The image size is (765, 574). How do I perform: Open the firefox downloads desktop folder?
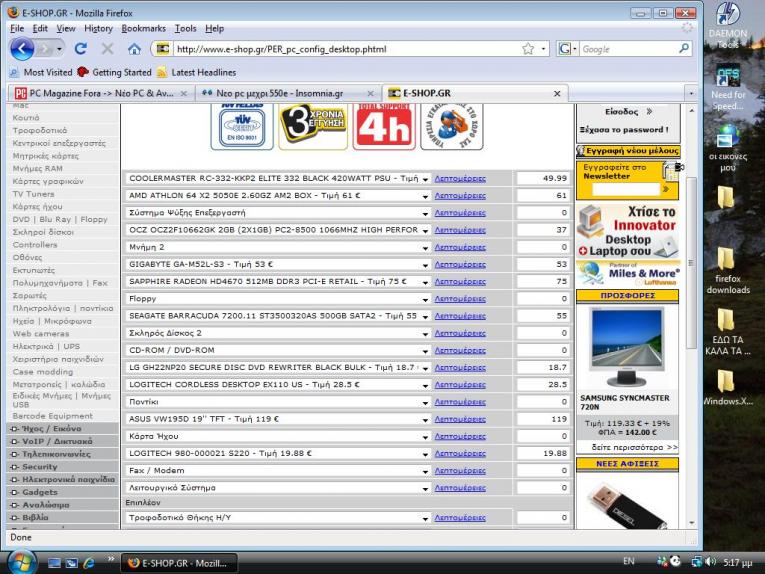click(727, 271)
